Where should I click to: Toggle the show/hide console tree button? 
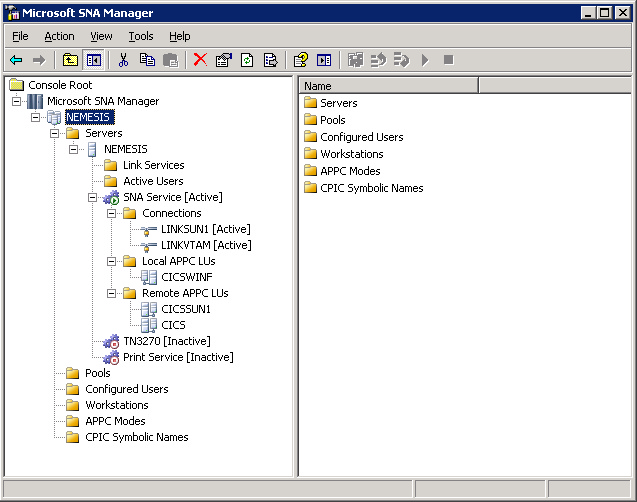point(93,60)
